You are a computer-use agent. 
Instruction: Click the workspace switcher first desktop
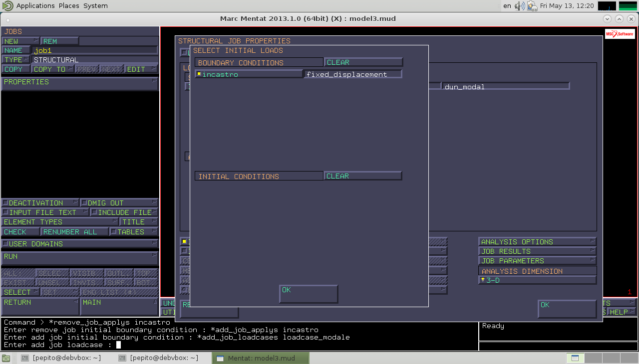click(x=575, y=358)
